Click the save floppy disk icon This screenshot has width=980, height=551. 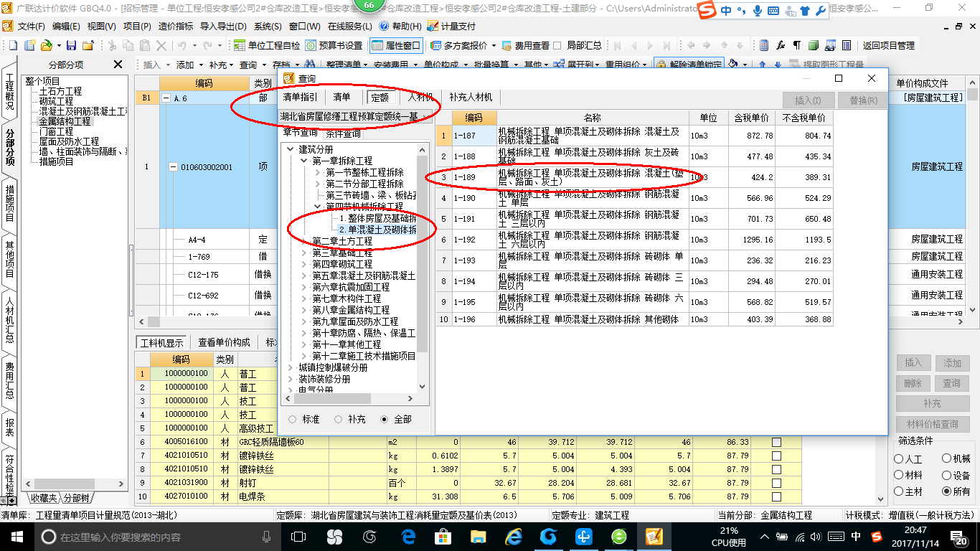[72, 45]
